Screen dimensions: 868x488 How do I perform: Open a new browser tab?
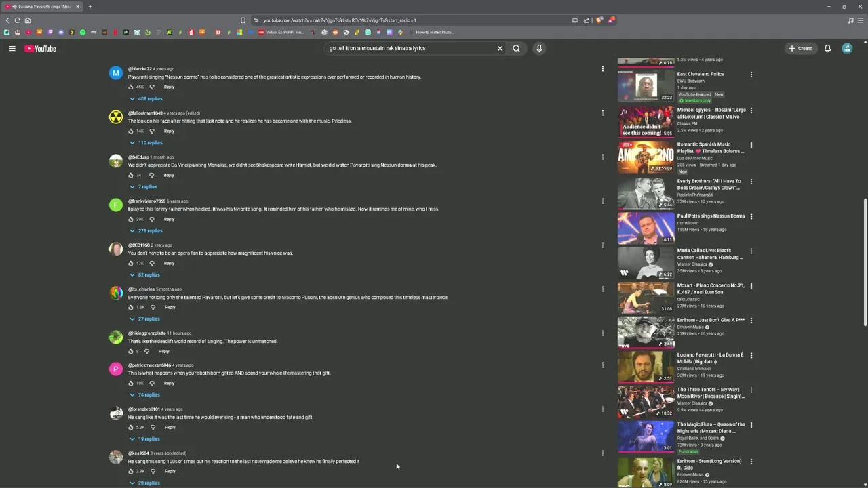[90, 7]
